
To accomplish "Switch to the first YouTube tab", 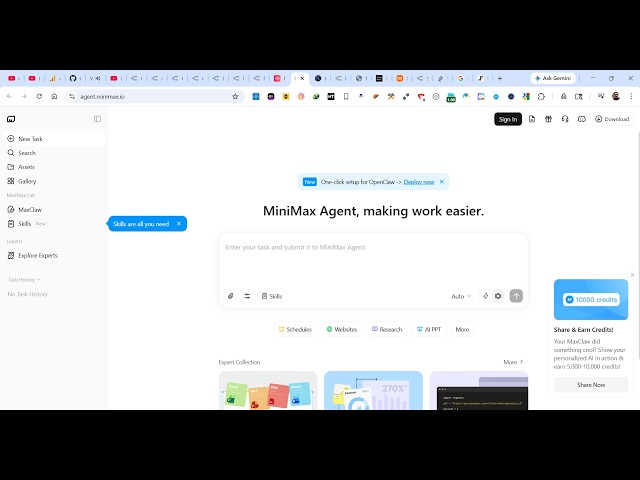I will (11, 78).
